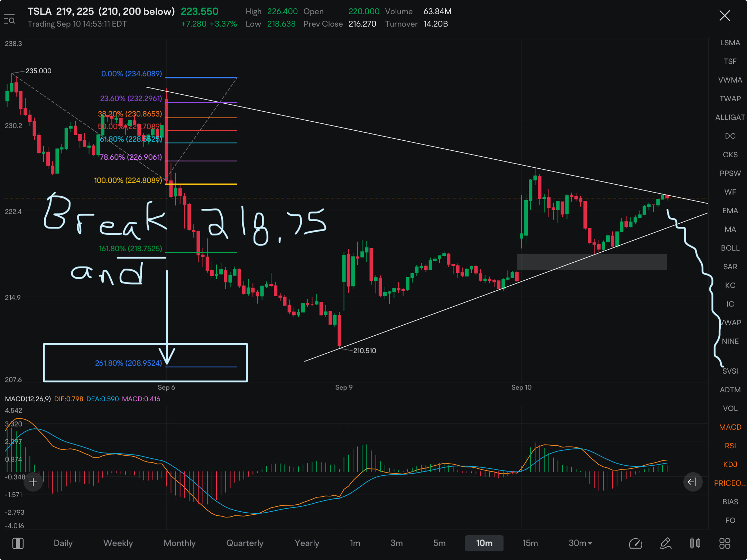Enable the WF indicator
747x560 pixels.
point(730,192)
